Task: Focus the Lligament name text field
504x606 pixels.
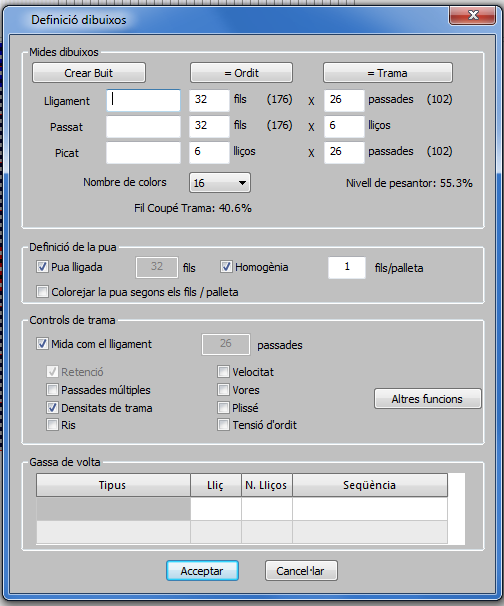Action: [143, 100]
